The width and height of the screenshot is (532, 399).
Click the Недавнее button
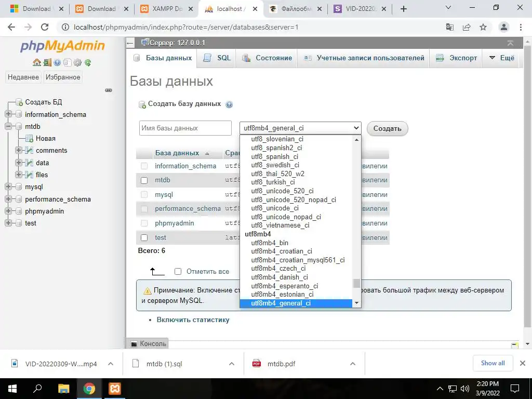23,77
